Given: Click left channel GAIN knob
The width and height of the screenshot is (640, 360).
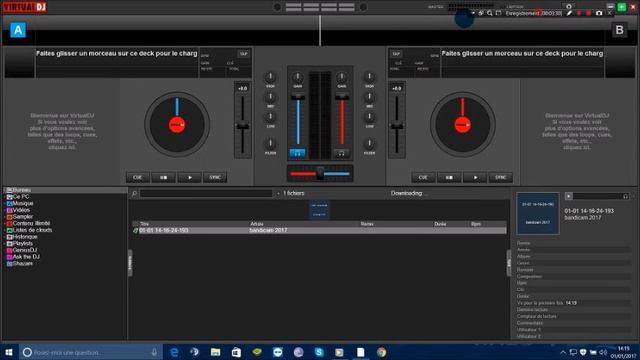Looking at the screenshot, I should (298, 77).
